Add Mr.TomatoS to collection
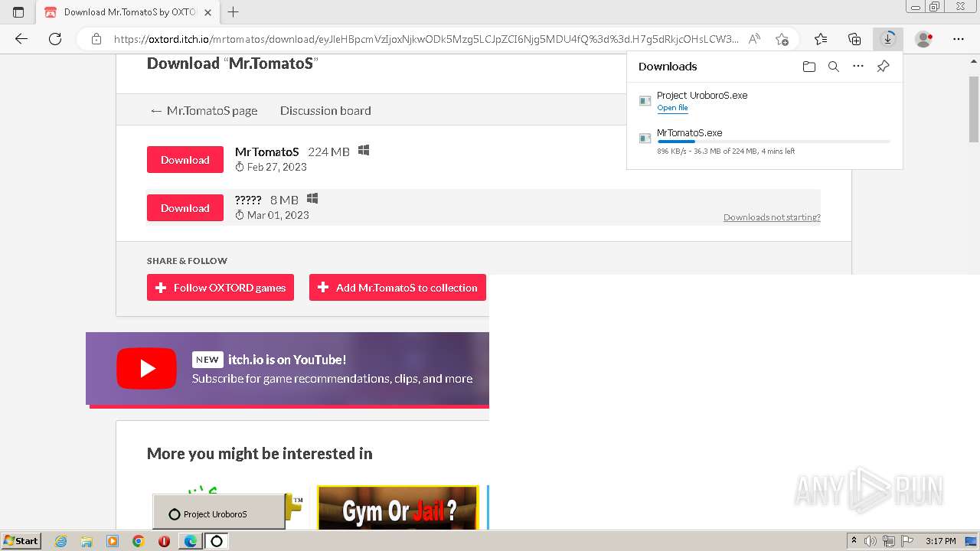This screenshot has width=980, height=551. tap(397, 288)
